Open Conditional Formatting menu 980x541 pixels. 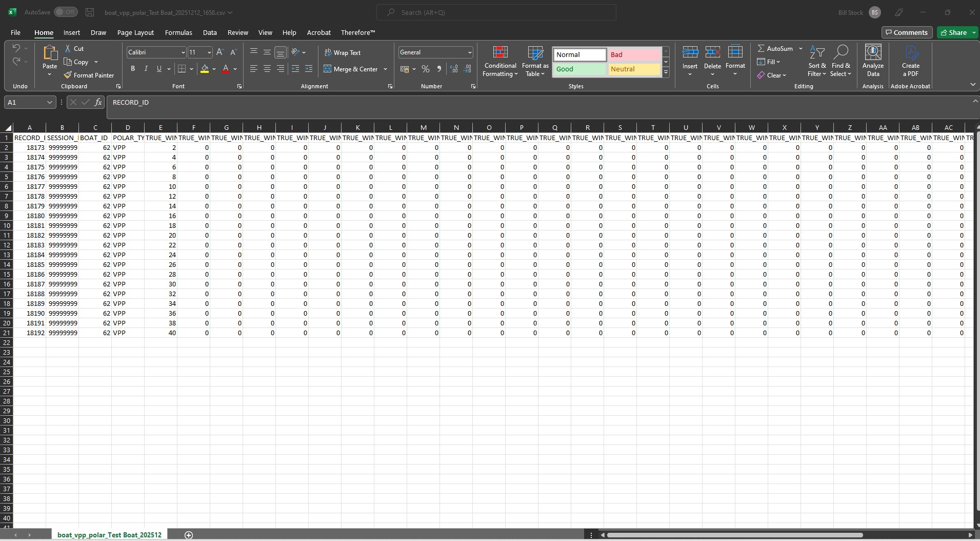pyautogui.click(x=500, y=62)
